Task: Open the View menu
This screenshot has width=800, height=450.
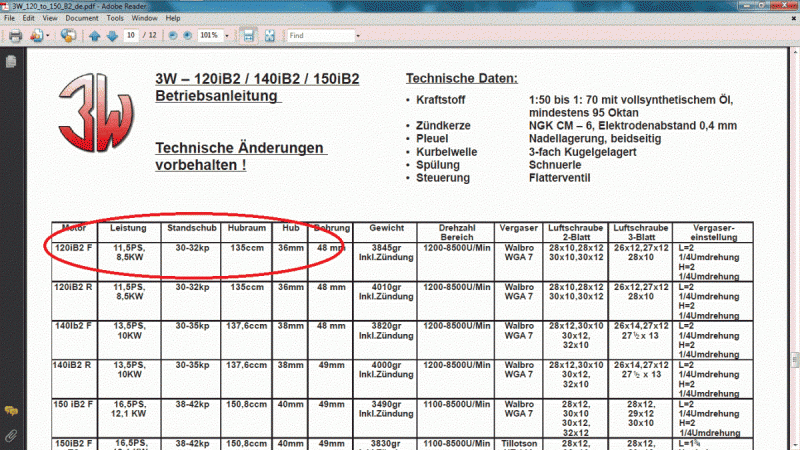Action: 49,18
